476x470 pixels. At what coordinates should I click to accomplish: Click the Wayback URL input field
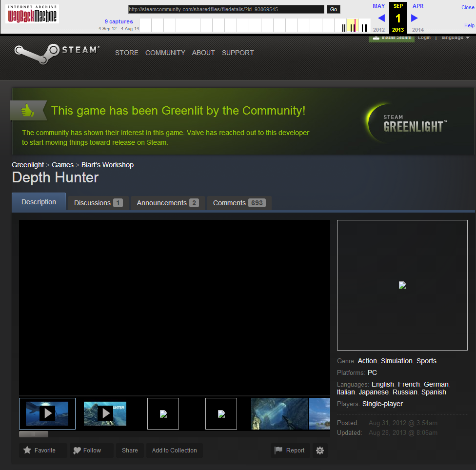tap(226, 9)
